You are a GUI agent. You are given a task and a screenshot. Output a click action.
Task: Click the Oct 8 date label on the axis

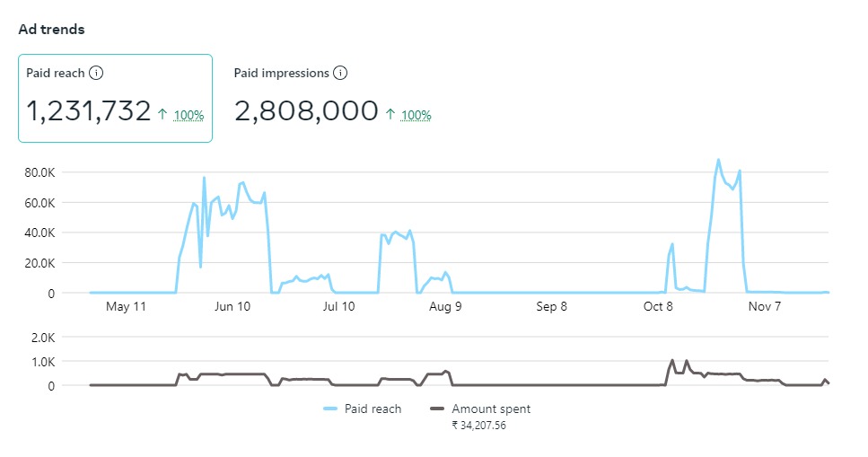658,306
